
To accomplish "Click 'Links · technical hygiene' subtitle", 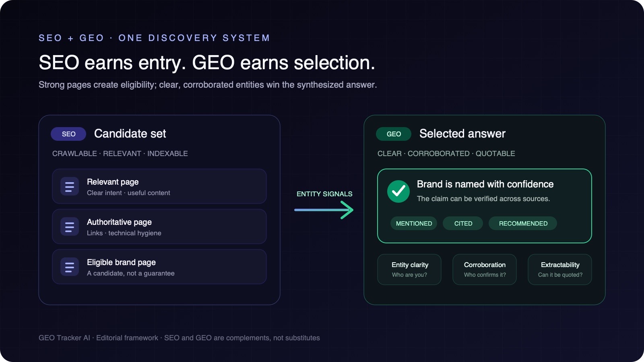I will pos(124,233).
